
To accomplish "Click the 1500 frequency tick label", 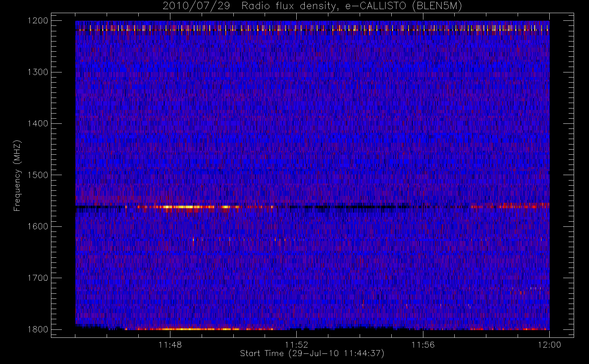I will pyautogui.click(x=38, y=175).
